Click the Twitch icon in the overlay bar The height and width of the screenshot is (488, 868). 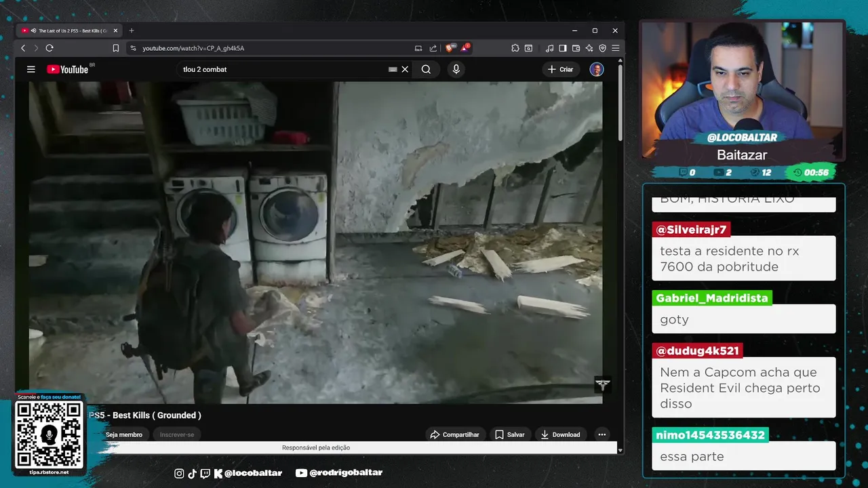[205, 473]
